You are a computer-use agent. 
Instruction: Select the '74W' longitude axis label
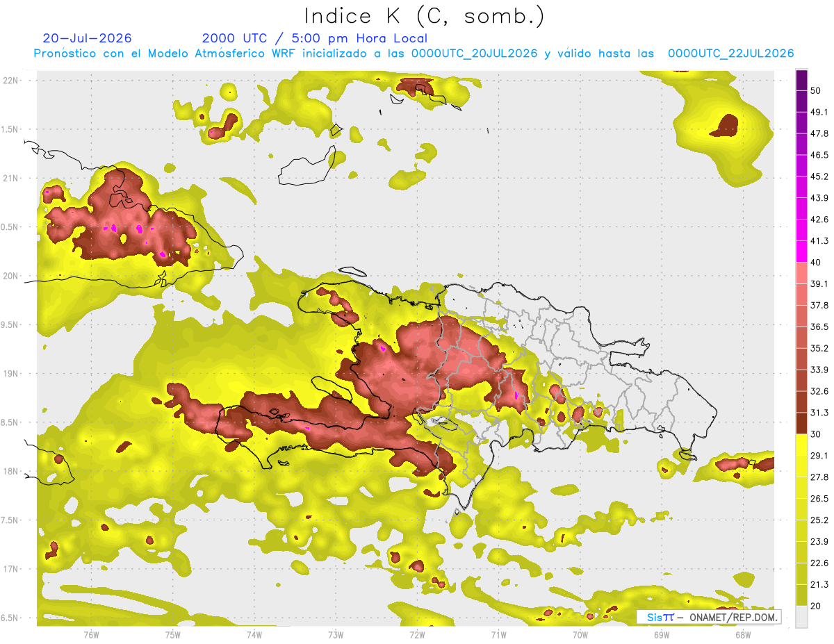[254, 634]
